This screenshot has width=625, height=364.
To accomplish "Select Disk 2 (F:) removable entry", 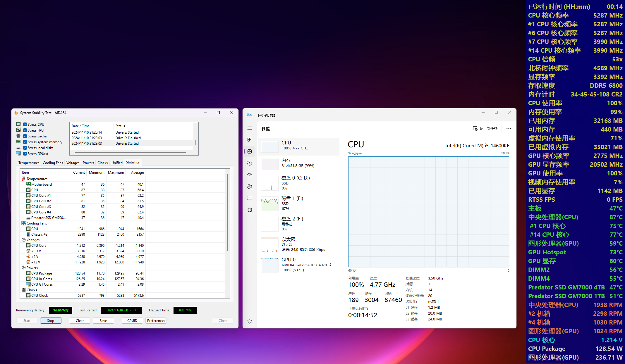I will pyautogui.click(x=298, y=224).
